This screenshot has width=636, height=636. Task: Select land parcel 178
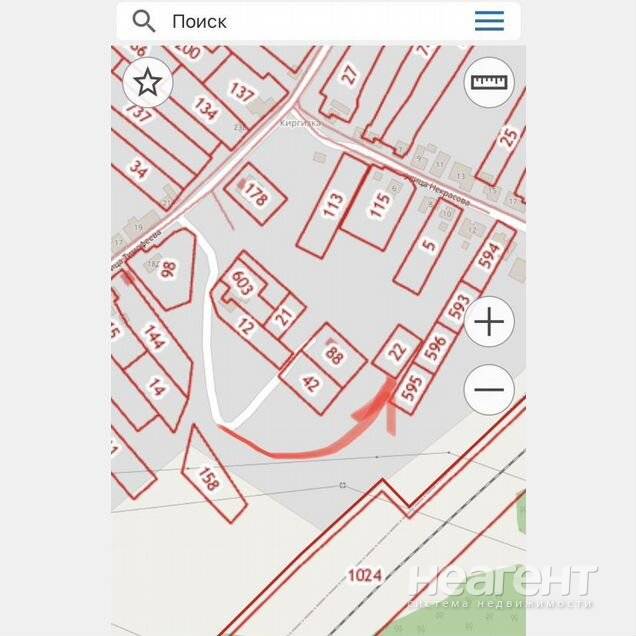click(256, 194)
